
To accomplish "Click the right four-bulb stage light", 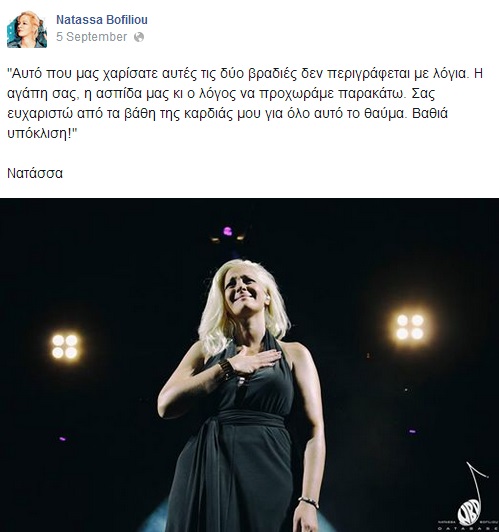I will pyautogui.click(x=410, y=327).
